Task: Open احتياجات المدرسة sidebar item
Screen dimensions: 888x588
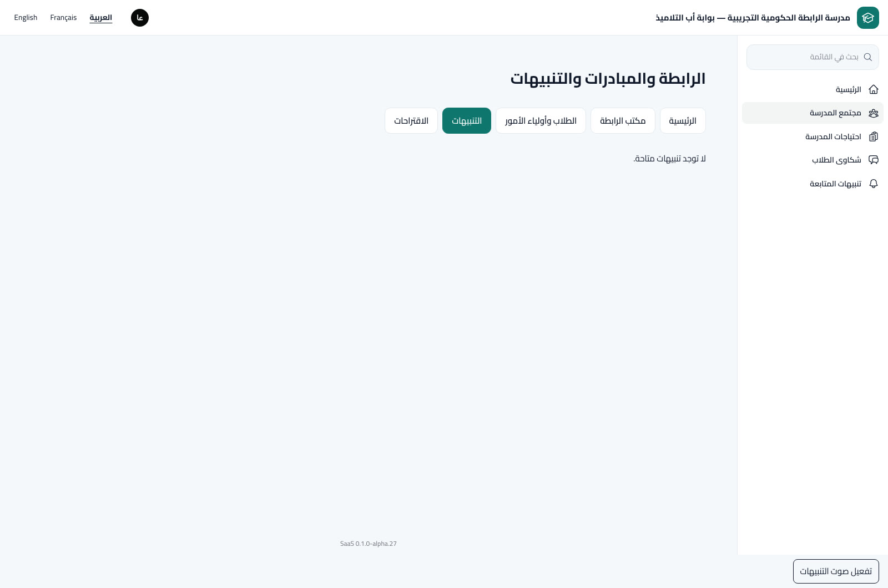Action: tap(813, 136)
